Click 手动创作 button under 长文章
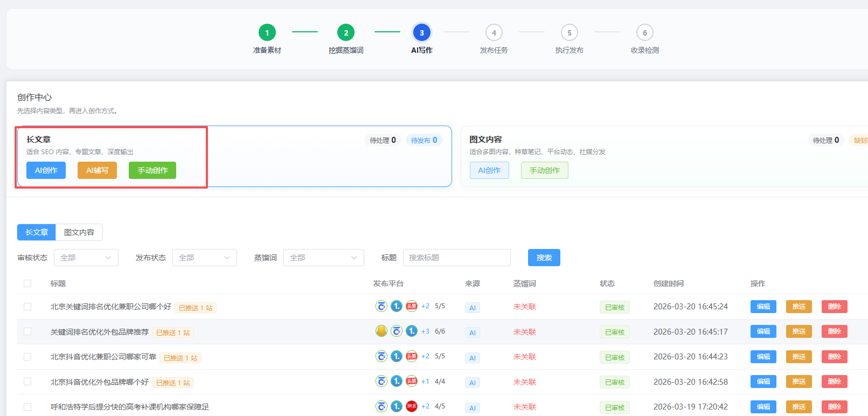Image resolution: width=868 pixels, height=416 pixels. tap(152, 170)
